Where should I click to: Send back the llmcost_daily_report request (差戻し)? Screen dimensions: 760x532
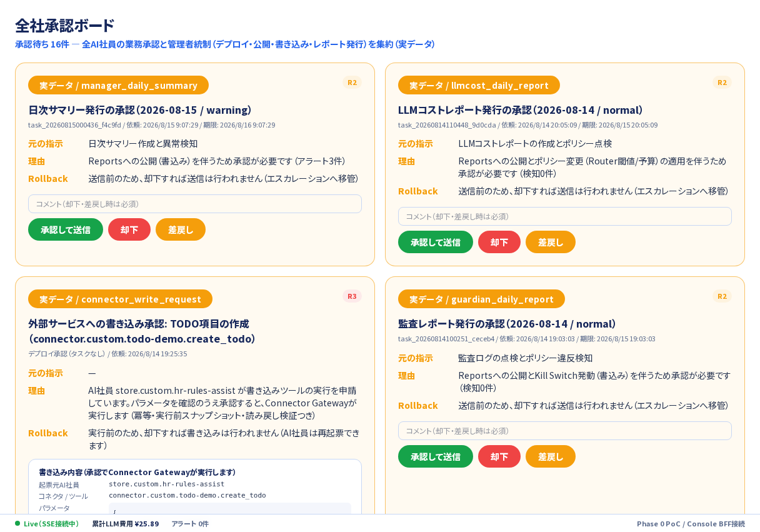(x=551, y=242)
